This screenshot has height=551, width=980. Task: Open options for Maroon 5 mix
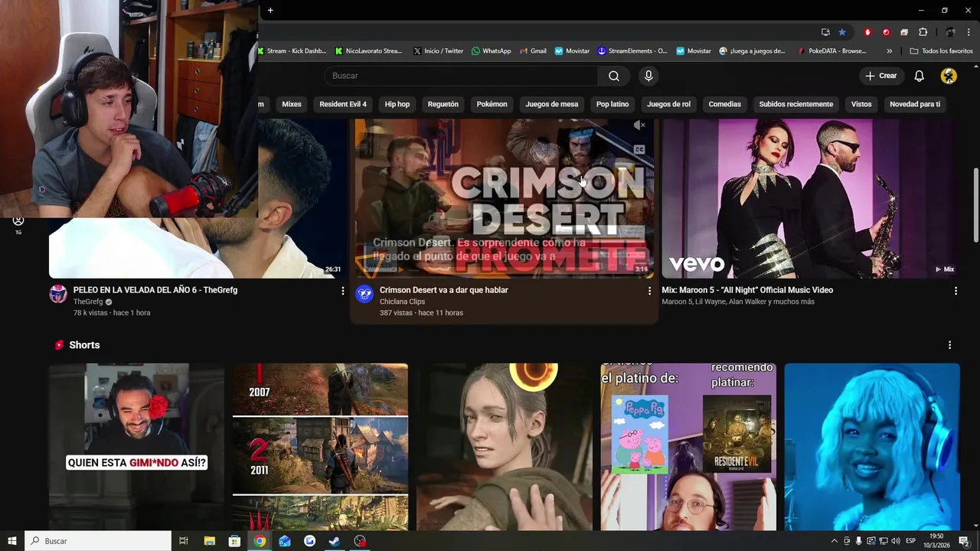click(955, 291)
